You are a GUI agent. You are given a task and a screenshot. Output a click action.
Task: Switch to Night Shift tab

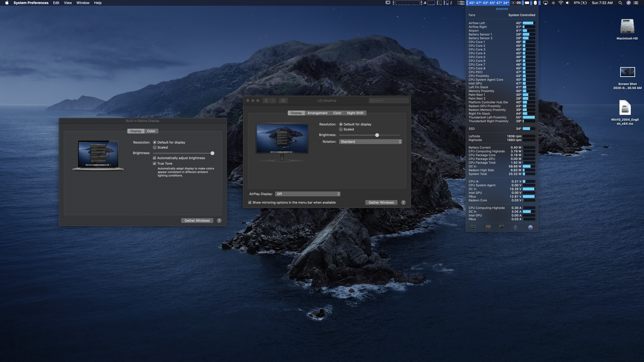click(x=355, y=113)
